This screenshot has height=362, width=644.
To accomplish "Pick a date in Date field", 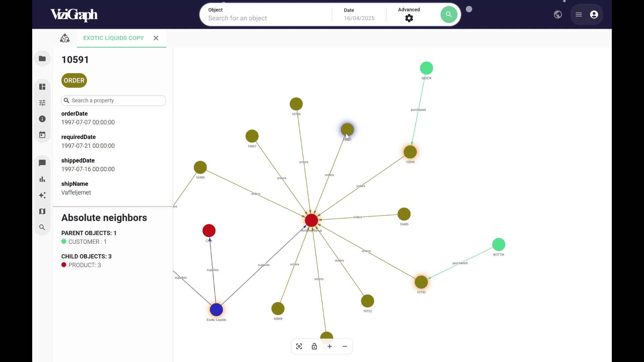I will tap(359, 18).
